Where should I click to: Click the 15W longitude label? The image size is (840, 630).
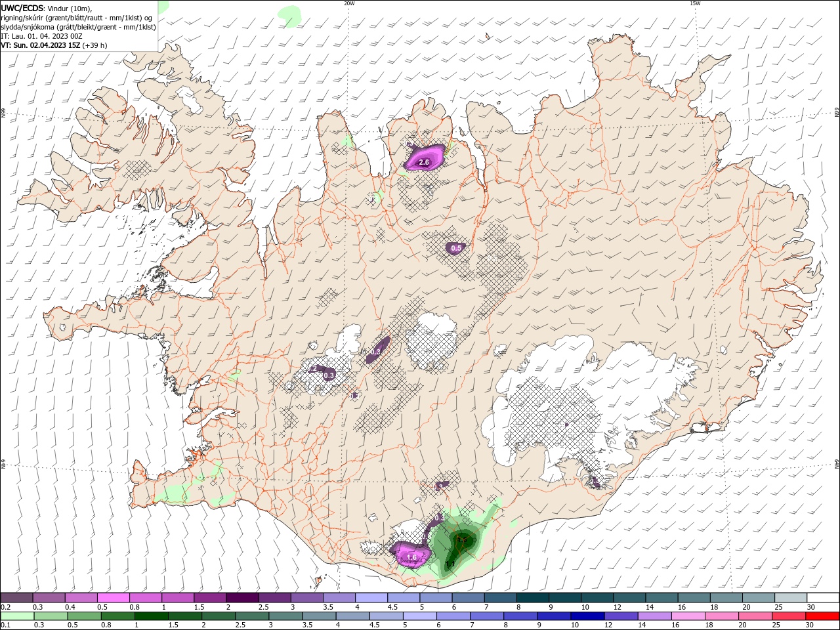[x=695, y=3]
